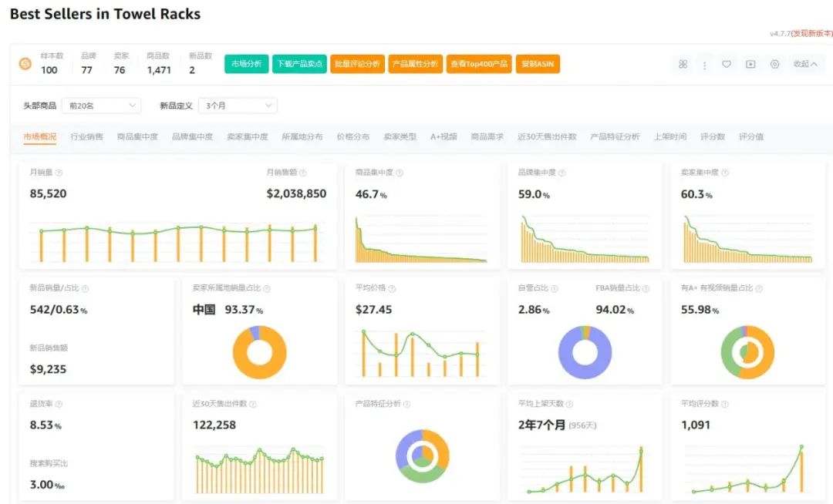Click the 卖家所属地 orange donut chart
Viewport: 833px width, 504px height.
click(260, 352)
